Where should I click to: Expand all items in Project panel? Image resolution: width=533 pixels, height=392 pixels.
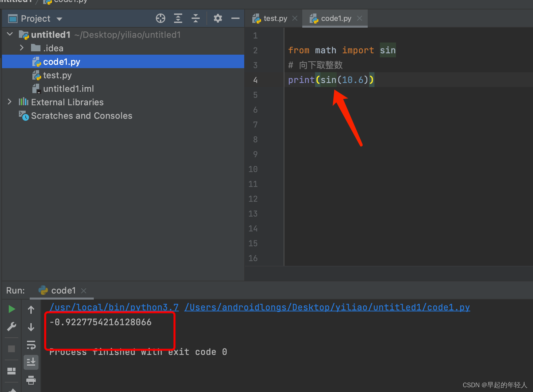tap(178, 18)
